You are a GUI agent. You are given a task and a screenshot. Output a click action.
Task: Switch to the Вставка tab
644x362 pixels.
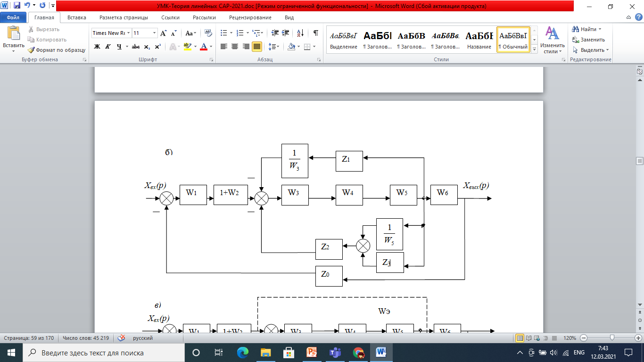76,17
